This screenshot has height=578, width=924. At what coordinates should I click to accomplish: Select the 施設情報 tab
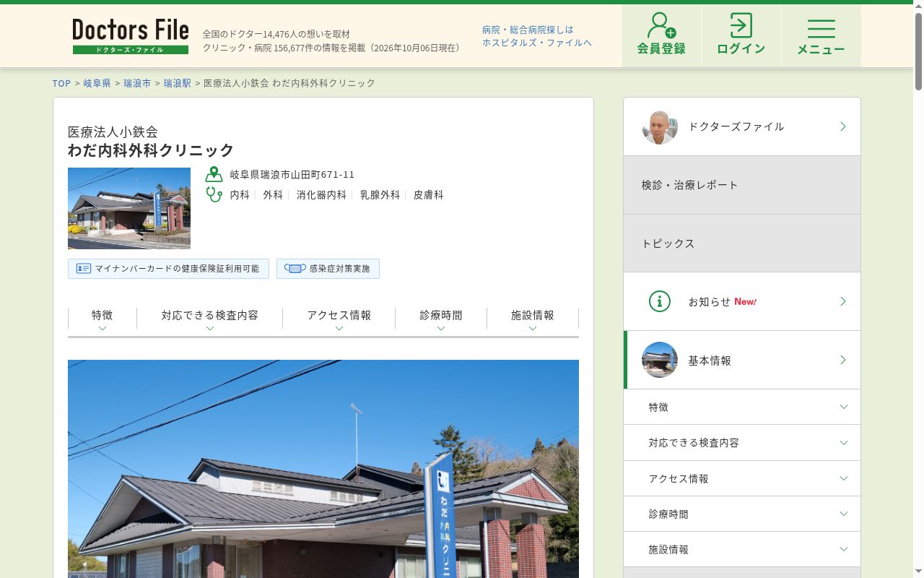(533, 319)
